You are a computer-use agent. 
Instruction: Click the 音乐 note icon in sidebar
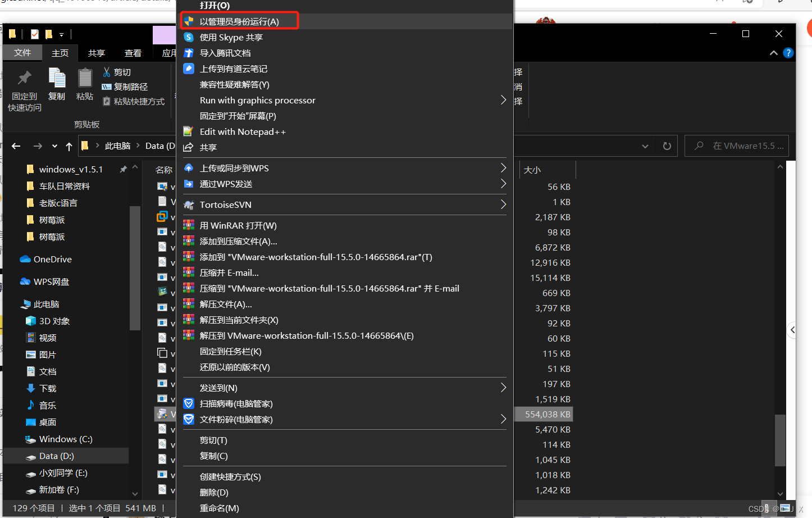[31, 405]
